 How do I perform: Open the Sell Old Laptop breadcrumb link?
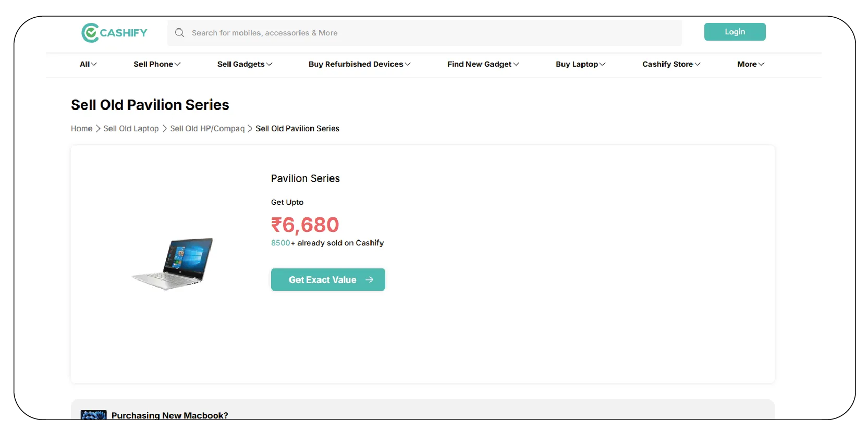[131, 128]
